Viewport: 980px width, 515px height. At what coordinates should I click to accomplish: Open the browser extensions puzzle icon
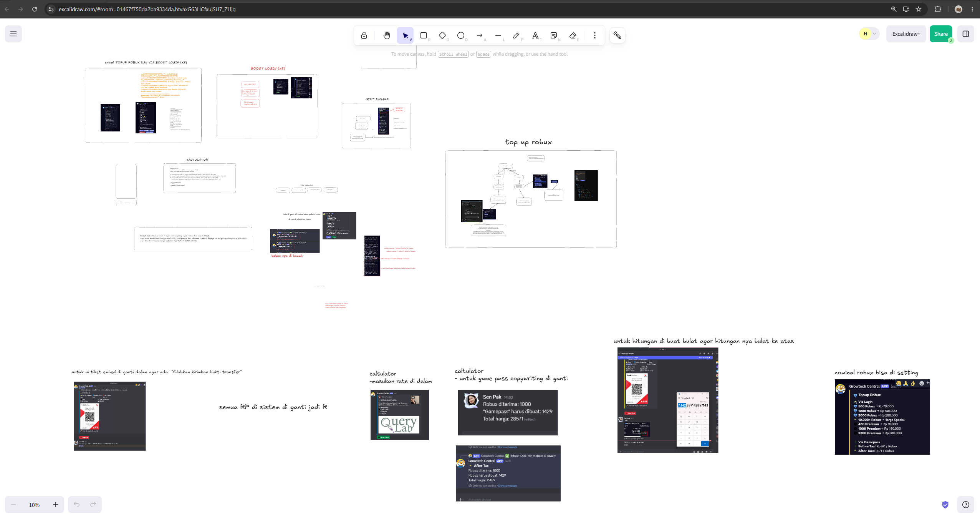click(x=938, y=9)
